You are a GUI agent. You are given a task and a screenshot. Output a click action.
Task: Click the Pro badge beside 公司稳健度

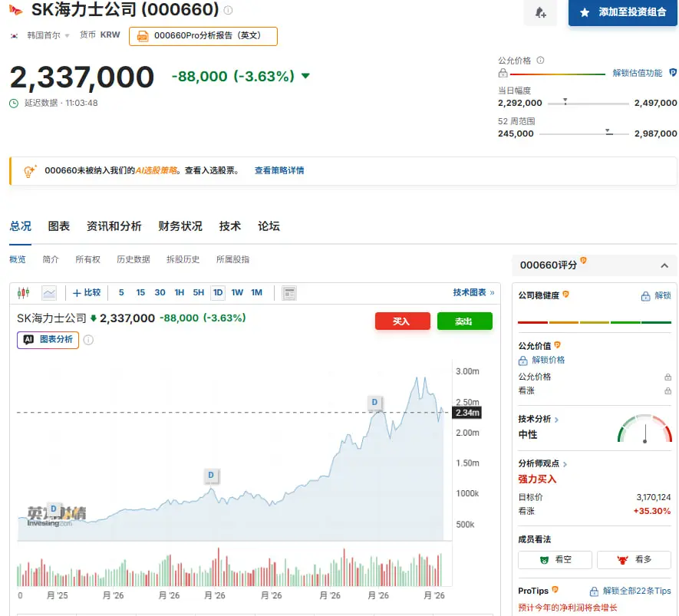[x=565, y=295]
